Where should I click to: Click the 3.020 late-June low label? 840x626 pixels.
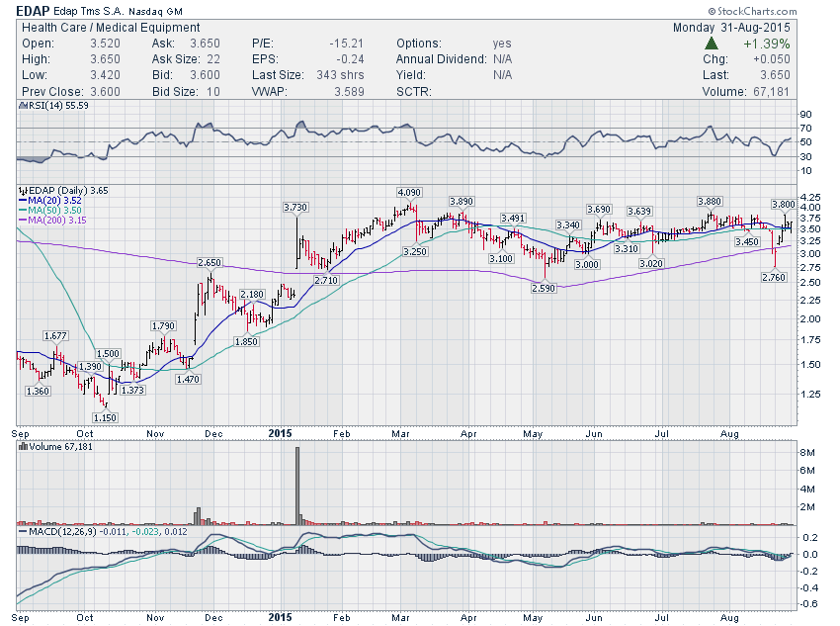click(651, 263)
